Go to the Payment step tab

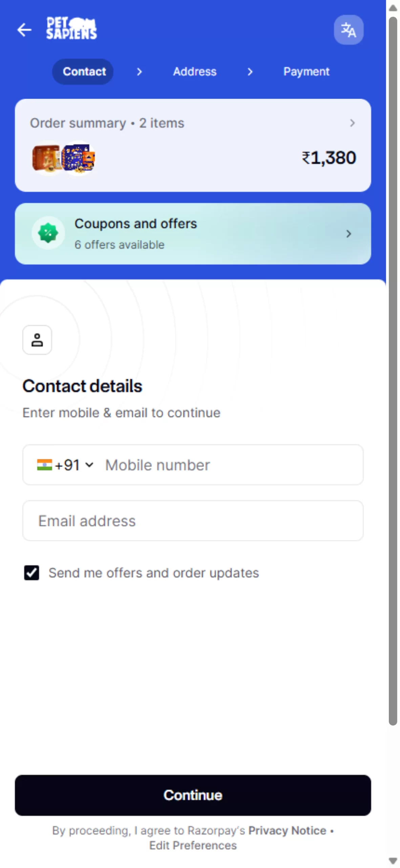pos(306,72)
